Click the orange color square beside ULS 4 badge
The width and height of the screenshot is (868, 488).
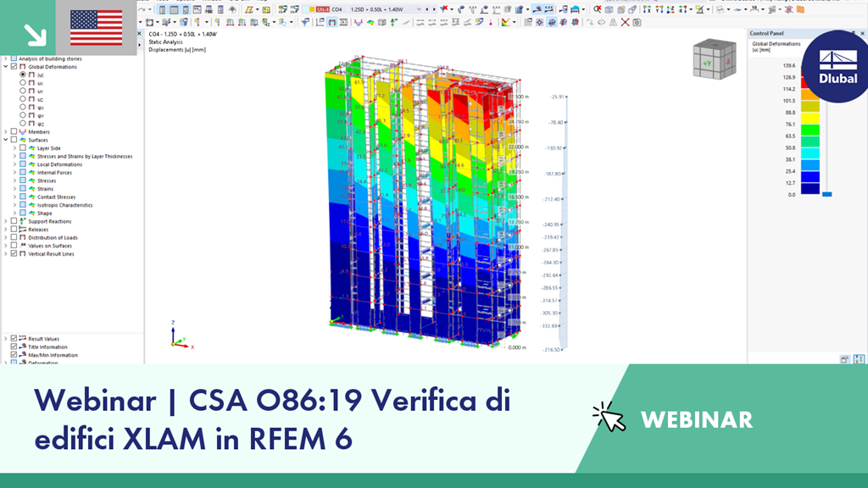click(312, 9)
